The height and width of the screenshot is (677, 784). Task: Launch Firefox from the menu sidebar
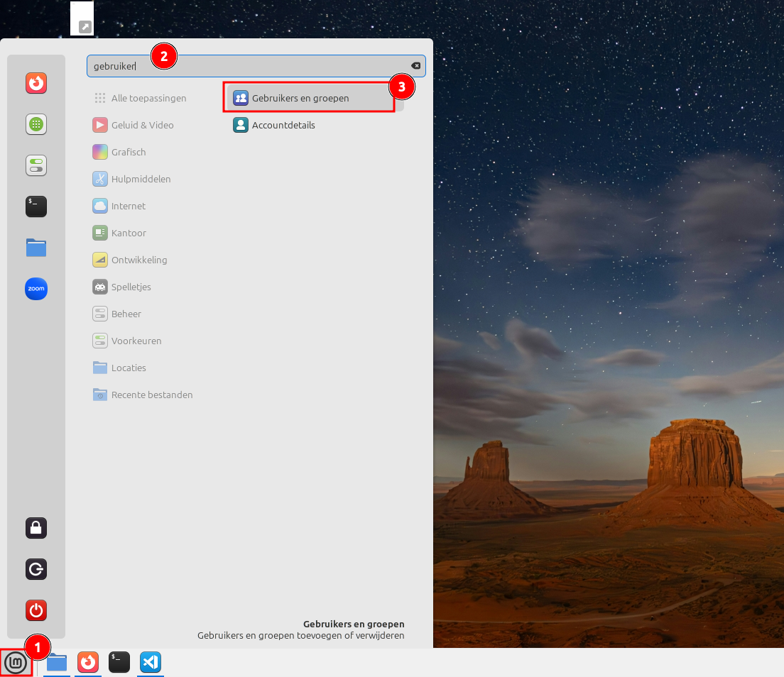[x=36, y=83]
